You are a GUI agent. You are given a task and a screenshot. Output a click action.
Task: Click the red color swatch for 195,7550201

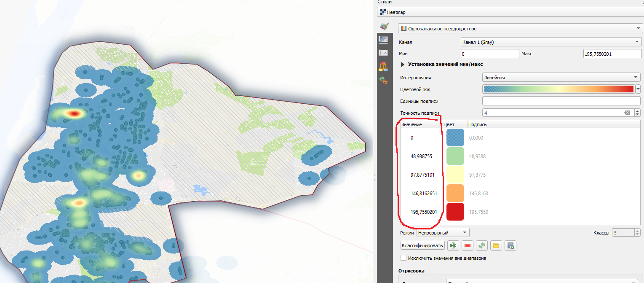click(x=455, y=212)
